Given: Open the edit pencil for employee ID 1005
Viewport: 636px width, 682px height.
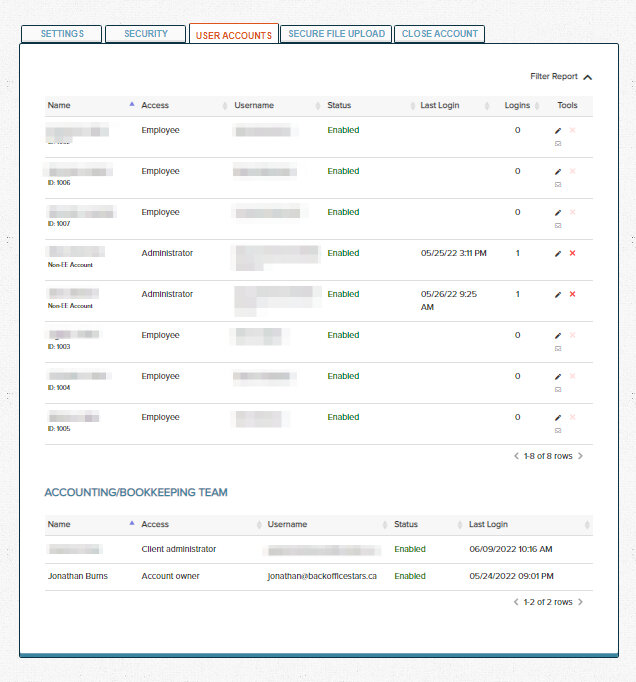Looking at the screenshot, I should [x=558, y=418].
